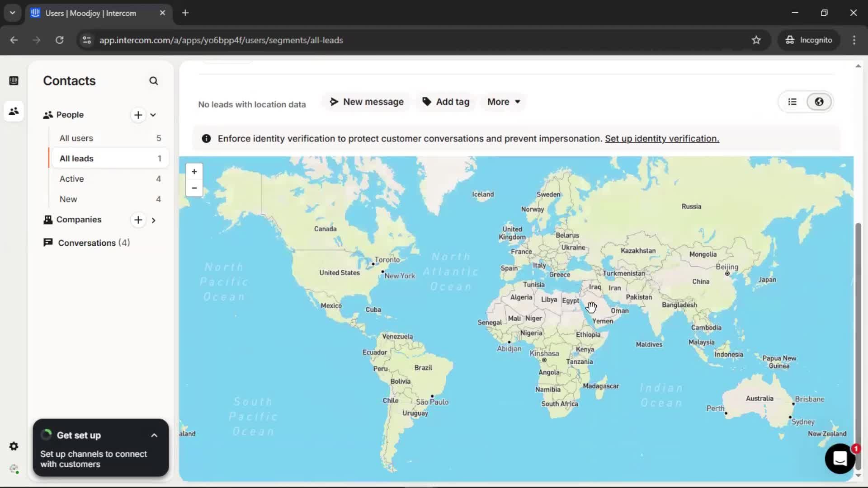Switch to list view toggle
This screenshot has width=868, height=488.
coord(793,102)
